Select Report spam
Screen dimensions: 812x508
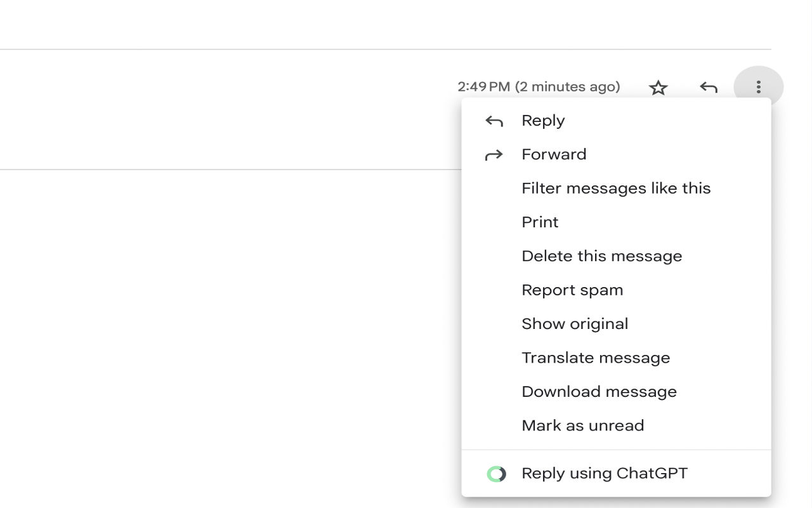[x=572, y=290]
